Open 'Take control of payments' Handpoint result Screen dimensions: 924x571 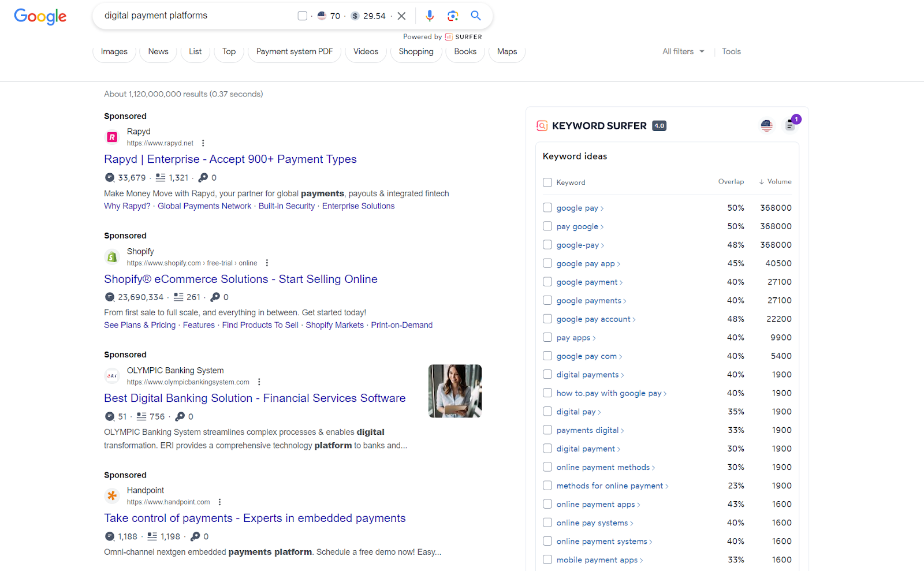tap(255, 518)
